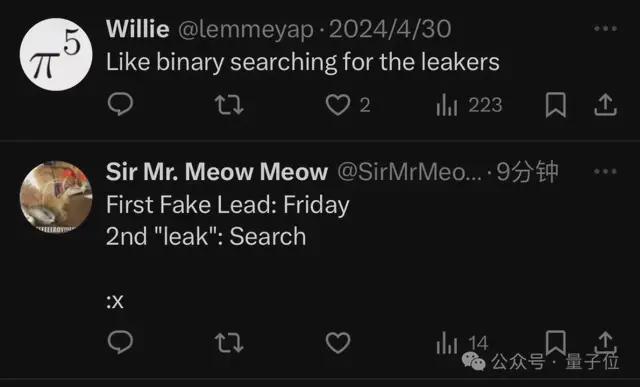
Task: Like Sir Mr. Meow Meow's tweet
Action: 338,343
